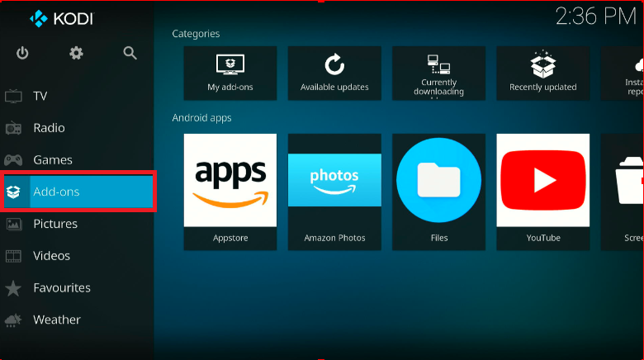The height and width of the screenshot is (360, 644).
Task: Click the Android apps heading
Action: click(x=201, y=118)
